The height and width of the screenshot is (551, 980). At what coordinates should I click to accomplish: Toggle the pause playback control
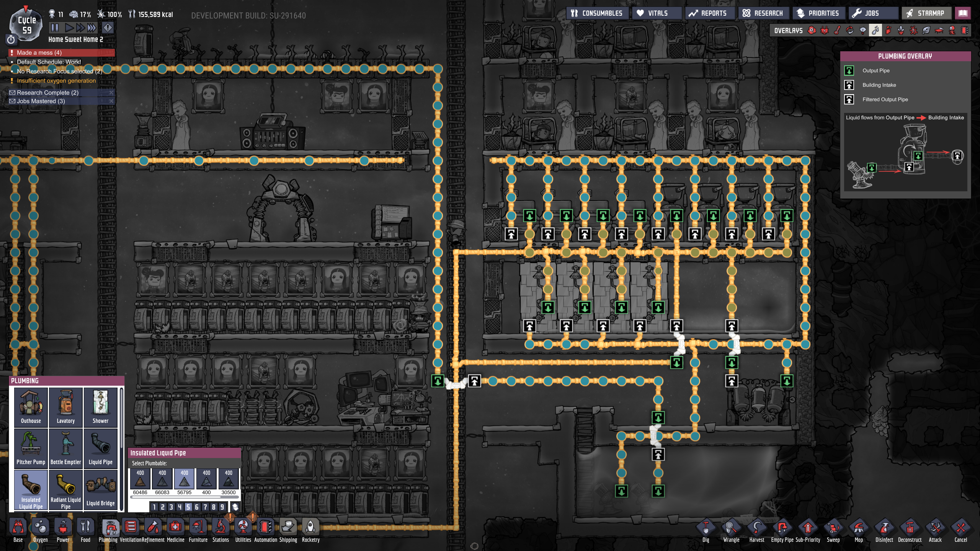[54, 28]
